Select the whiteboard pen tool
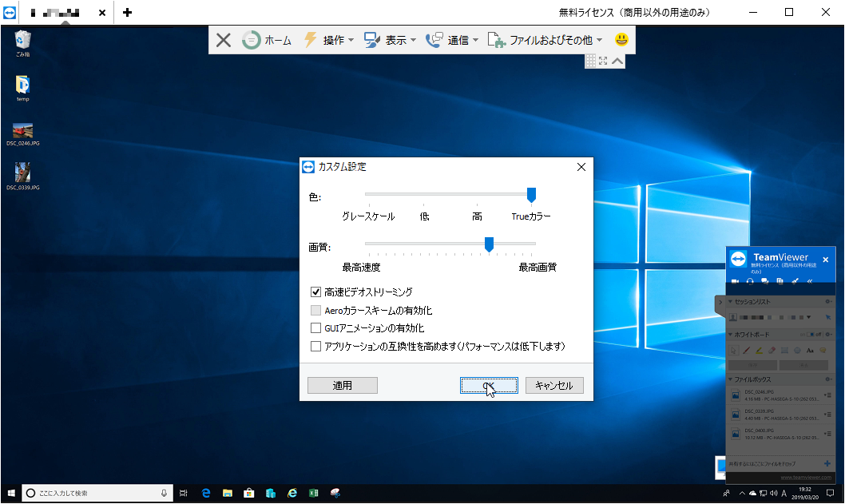This screenshot has height=504, width=845. (x=745, y=350)
